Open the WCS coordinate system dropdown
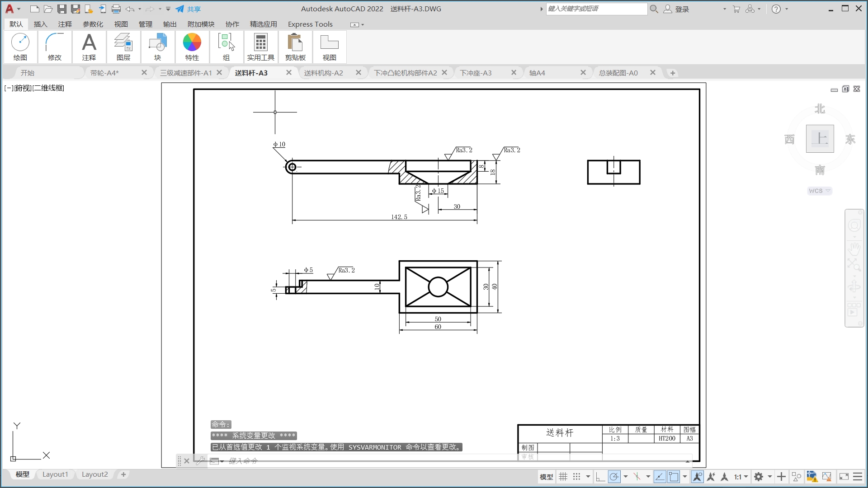 point(820,191)
